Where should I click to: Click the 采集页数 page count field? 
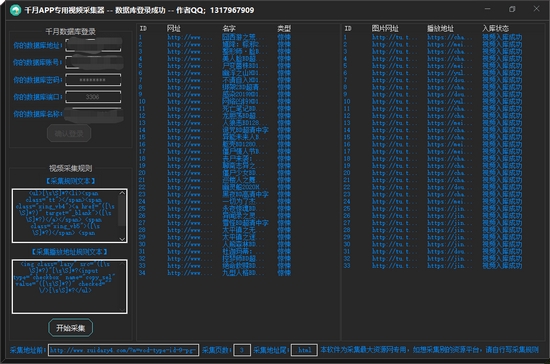tap(242, 350)
